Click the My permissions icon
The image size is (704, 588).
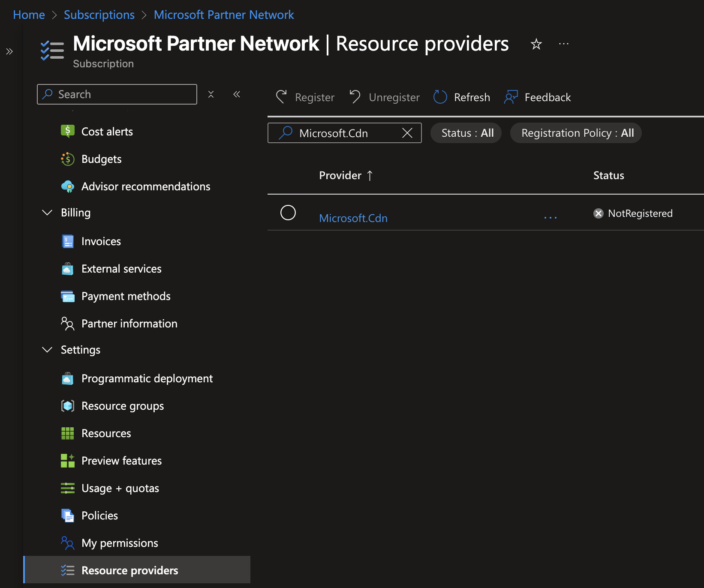(x=68, y=543)
